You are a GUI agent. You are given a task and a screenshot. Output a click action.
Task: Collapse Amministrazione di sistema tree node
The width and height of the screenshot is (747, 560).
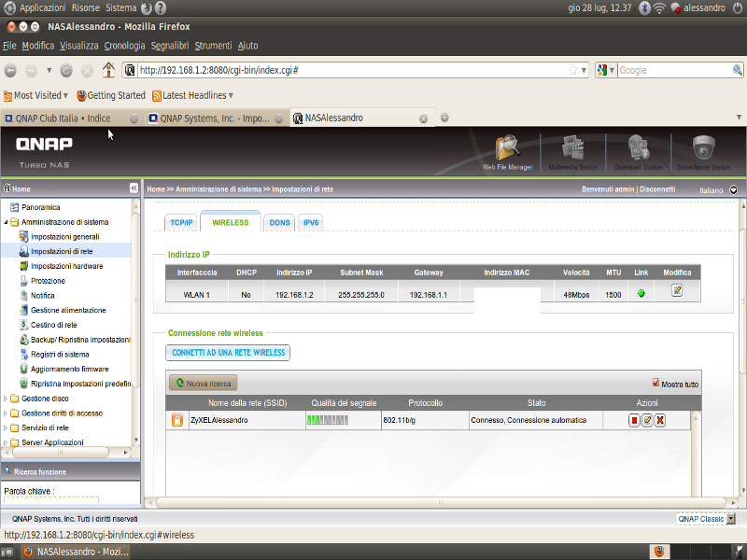[x=7, y=222]
